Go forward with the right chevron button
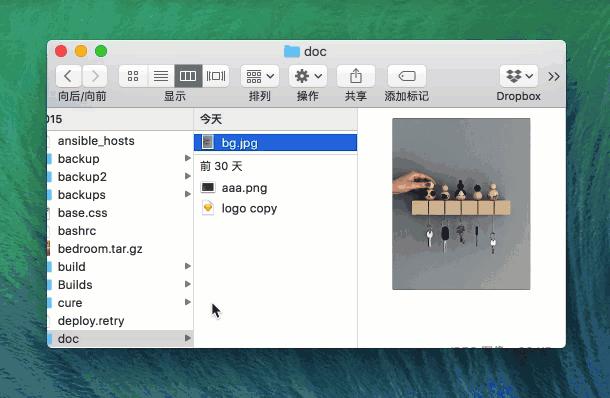Viewport: 610px width, 398px height. [x=95, y=76]
